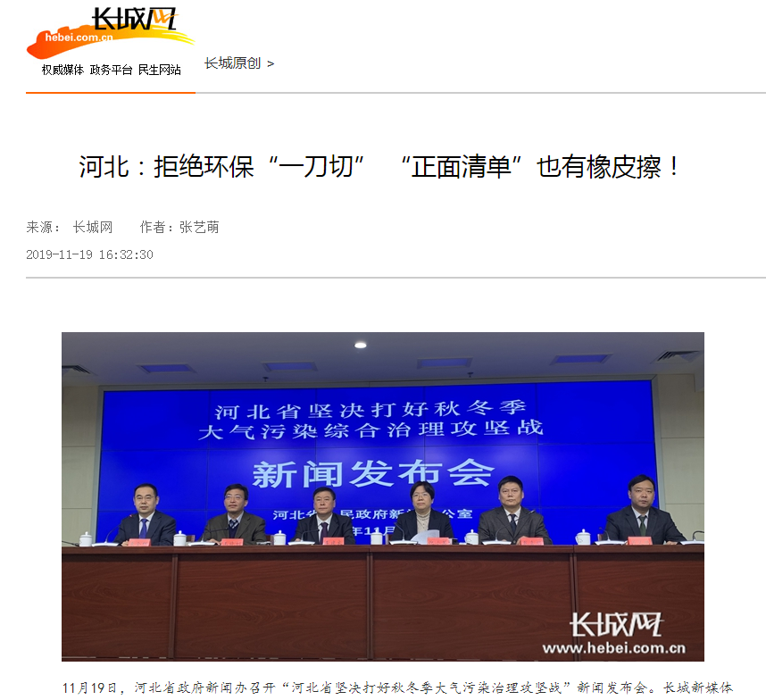Open the source link 长城网 under the headline
The height and width of the screenshot is (700, 766).
click(93, 227)
